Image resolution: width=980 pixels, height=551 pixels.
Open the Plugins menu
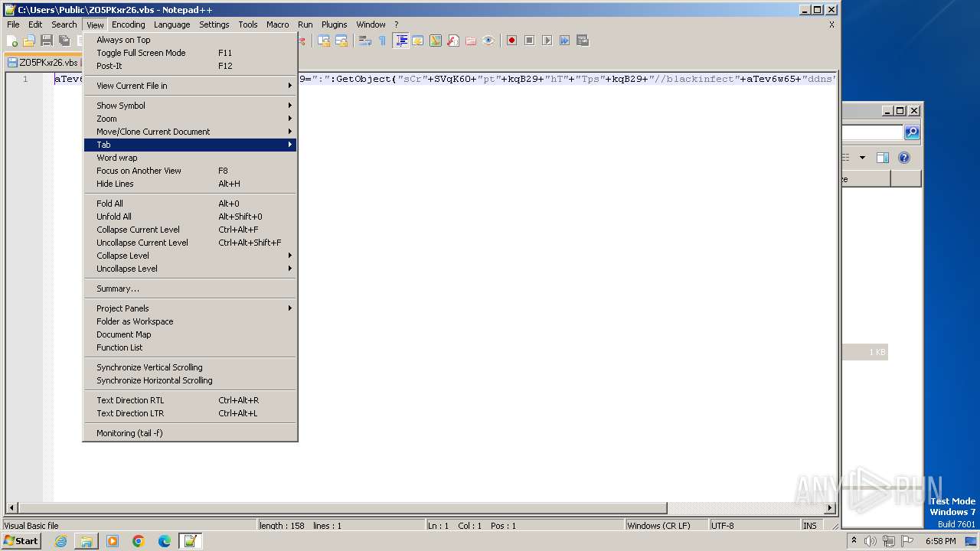pyautogui.click(x=334, y=24)
